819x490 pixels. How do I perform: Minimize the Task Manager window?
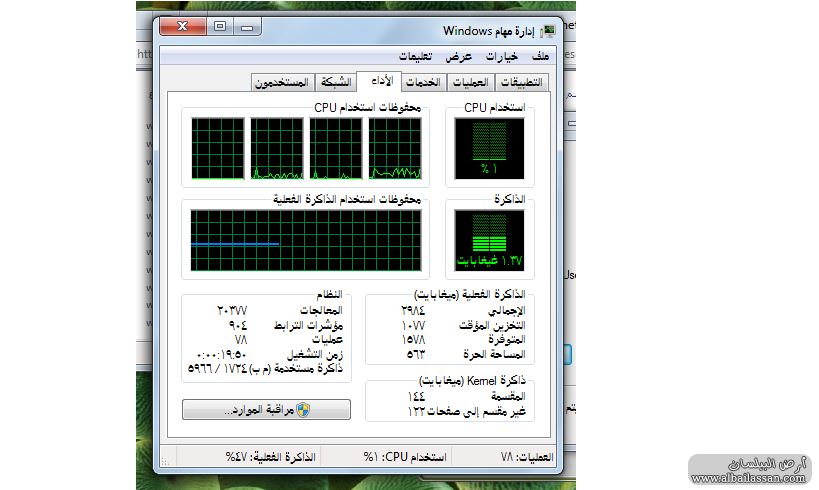click(247, 26)
